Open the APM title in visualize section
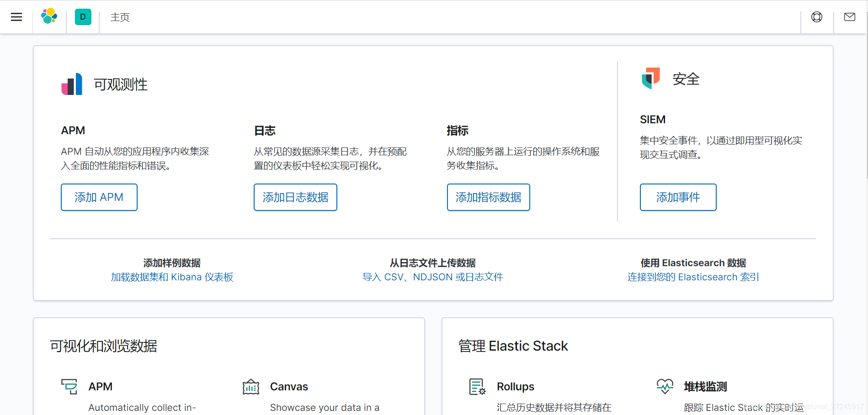The image size is (868, 415). pos(101,387)
